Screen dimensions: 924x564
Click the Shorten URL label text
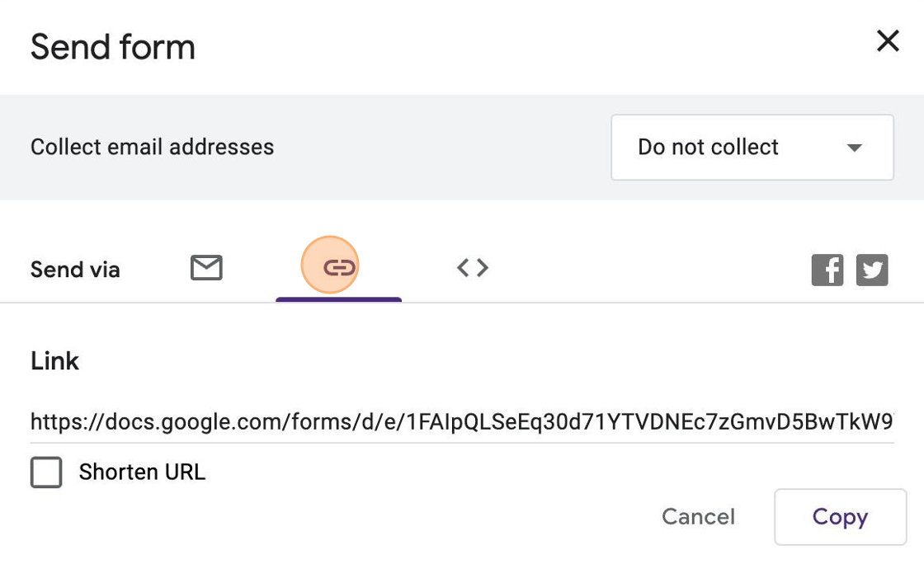click(142, 472)
